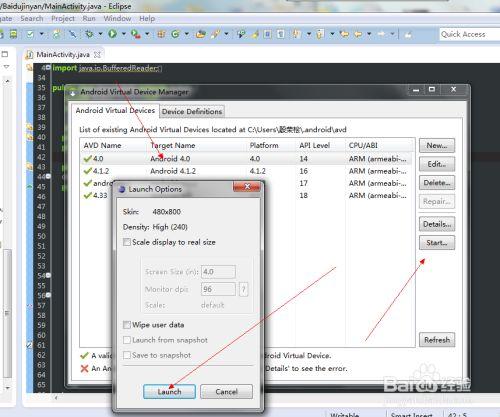Viewport: 500px width, 417px height.
Task: Go to previous annotation icon
Action: [320, 34]
